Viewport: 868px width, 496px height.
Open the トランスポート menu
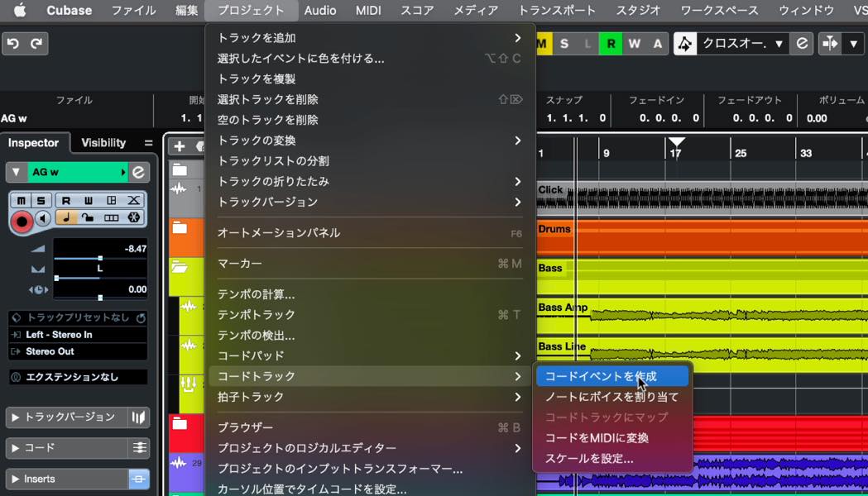tap(557, 10)
